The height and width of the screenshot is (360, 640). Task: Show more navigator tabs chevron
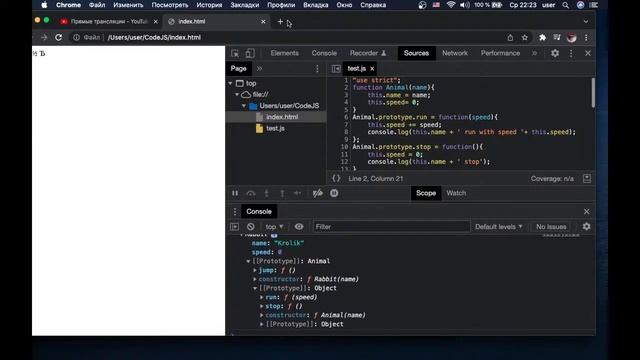coord(259,69)
